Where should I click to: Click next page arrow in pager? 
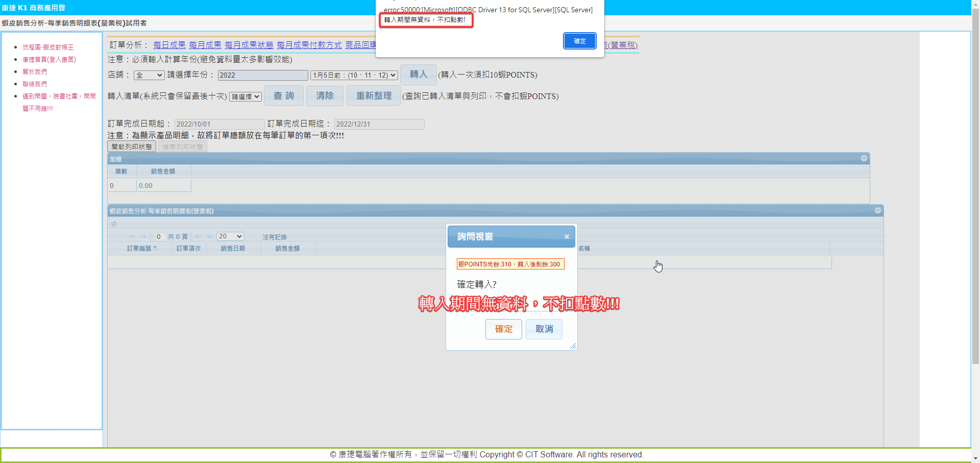(199, 237)
